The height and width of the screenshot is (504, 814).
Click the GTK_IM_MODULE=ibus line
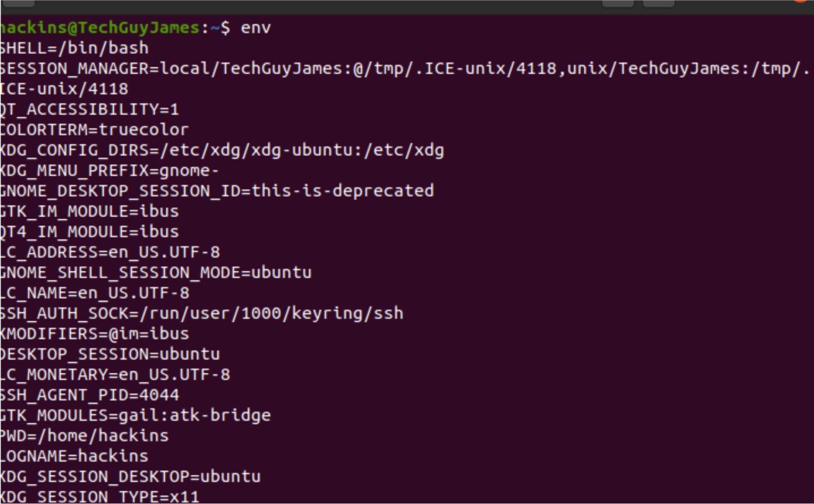(x=90, y=212)
